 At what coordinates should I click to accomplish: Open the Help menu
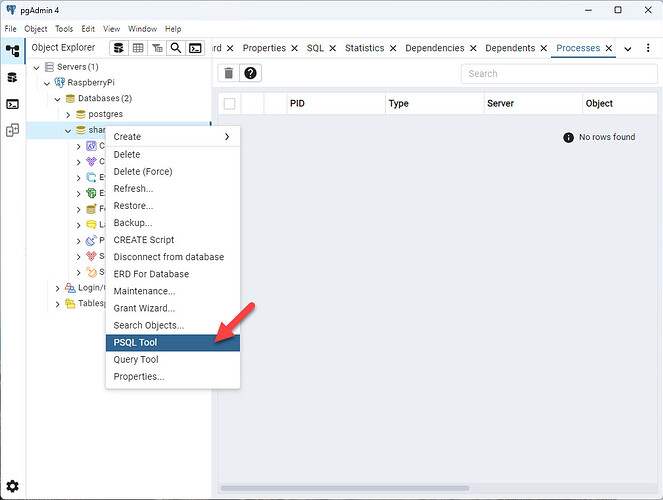tap(173, 29)
